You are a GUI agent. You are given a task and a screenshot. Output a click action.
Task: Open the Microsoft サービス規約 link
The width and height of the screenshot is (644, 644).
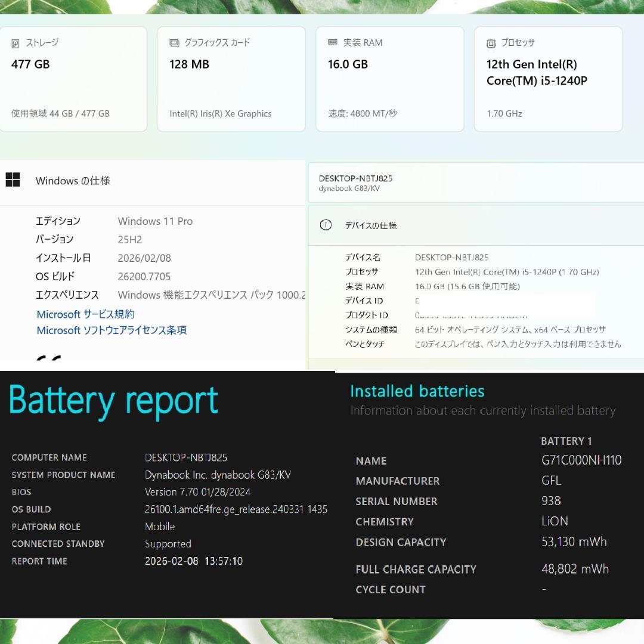pyautogui.click(x=85, y=314)
